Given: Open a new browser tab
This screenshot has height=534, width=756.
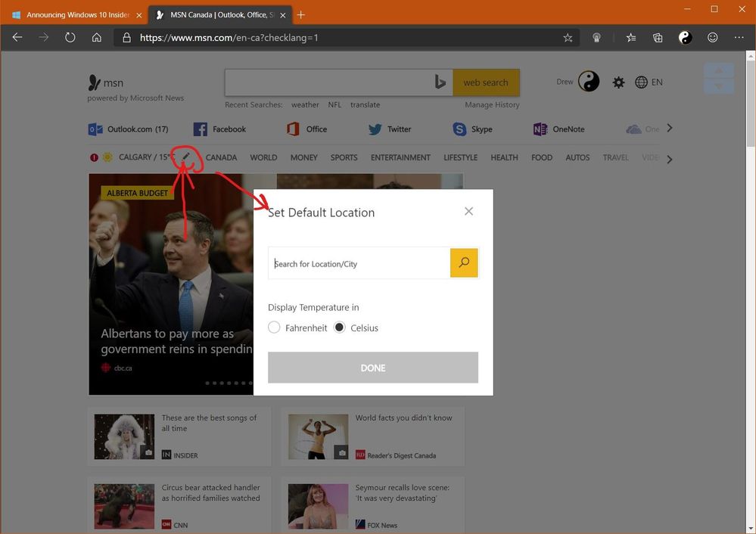Looking at the screenshot, I should pyautogui.click(x=301, y=15).
